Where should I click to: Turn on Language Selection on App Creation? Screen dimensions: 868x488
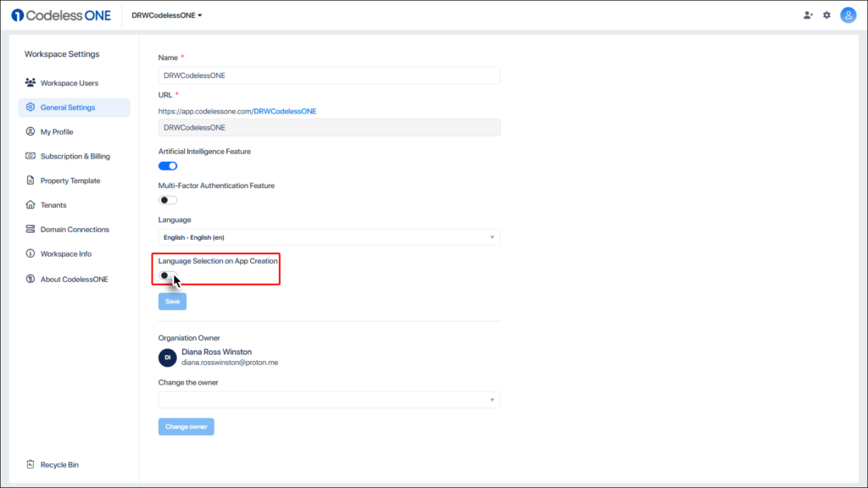click(x=168, y=275)
